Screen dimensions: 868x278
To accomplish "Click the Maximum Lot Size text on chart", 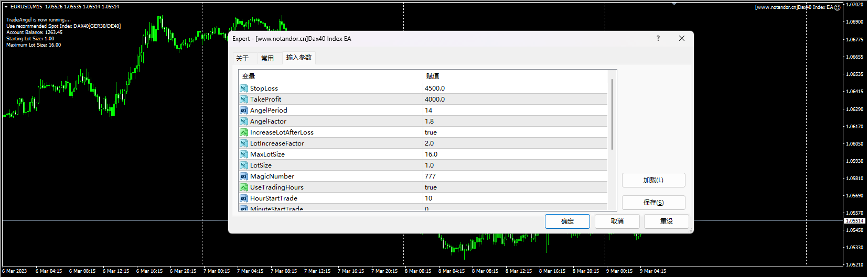I will click(34, 45).
